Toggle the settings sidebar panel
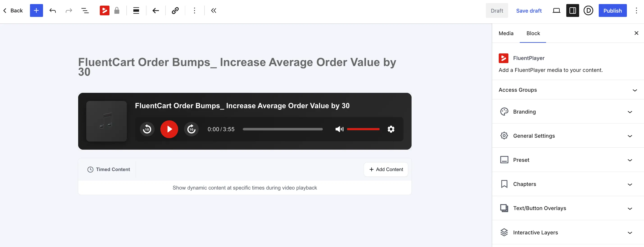 tap(573, 11)
